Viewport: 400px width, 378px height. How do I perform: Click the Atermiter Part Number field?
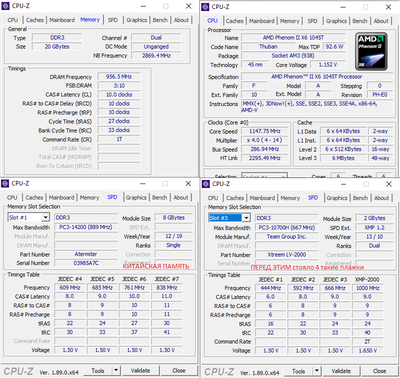point(86,254)
